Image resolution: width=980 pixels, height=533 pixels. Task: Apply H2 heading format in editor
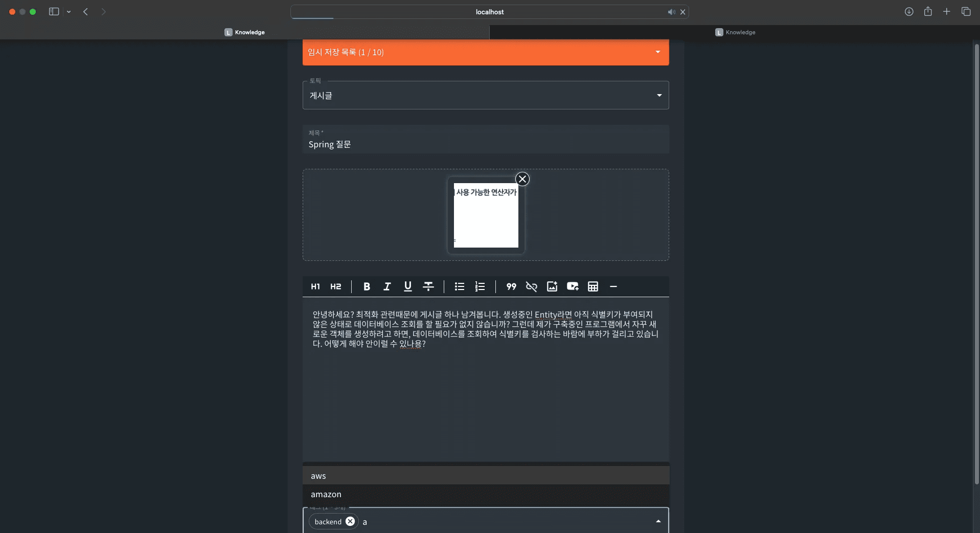335,286
